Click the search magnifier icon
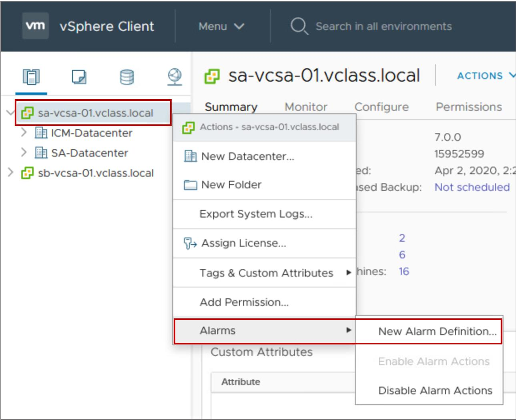Viewport: 516px width, 420px height. (x=299, y=26)
